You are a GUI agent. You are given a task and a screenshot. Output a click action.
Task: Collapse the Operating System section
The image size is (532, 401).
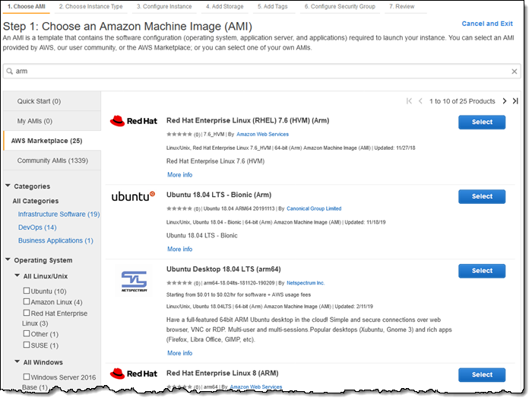(x=8, y=260)
